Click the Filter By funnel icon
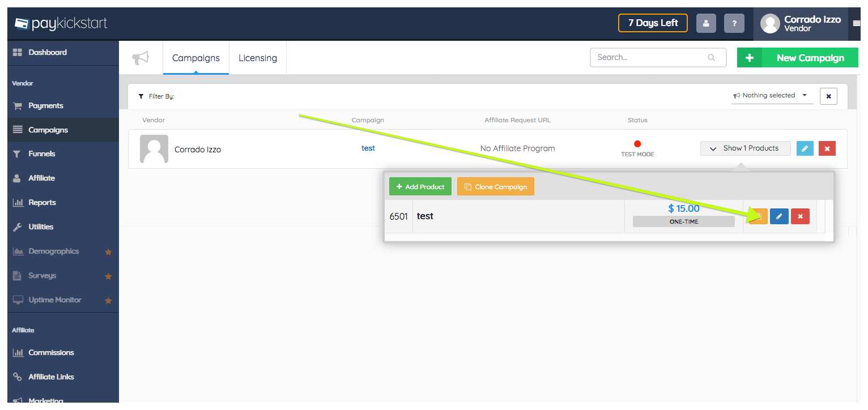This screenshot has width=868, height=410. 141,96
